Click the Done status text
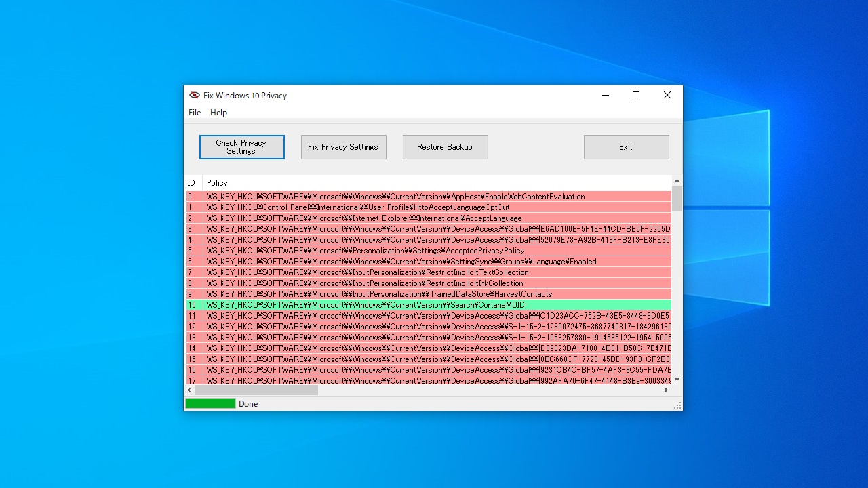The width and height of the screenshot is (868, 488). 248,404
